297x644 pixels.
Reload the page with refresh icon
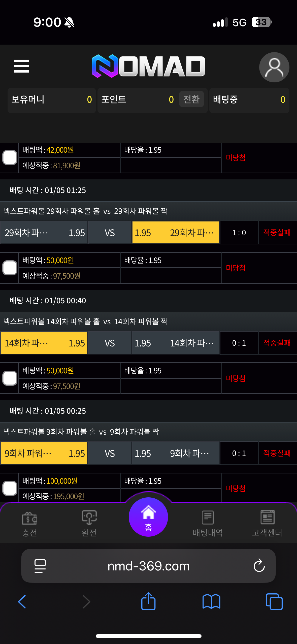(259, 566)
